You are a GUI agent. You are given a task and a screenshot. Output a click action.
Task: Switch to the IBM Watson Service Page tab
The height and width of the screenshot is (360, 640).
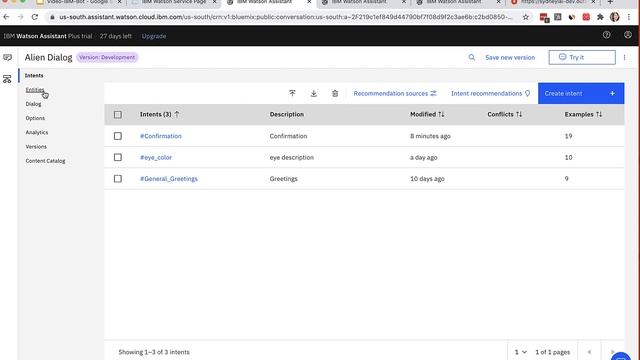click(173, 2)
